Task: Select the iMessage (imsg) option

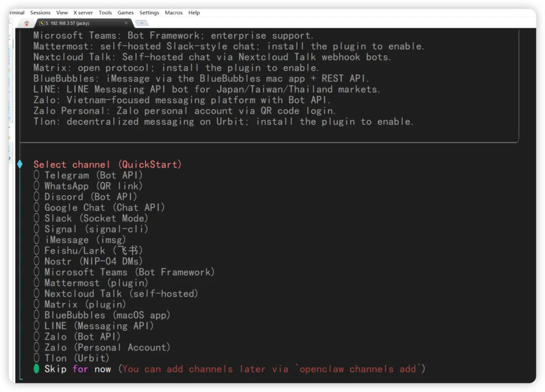Action: coord(80,240)
